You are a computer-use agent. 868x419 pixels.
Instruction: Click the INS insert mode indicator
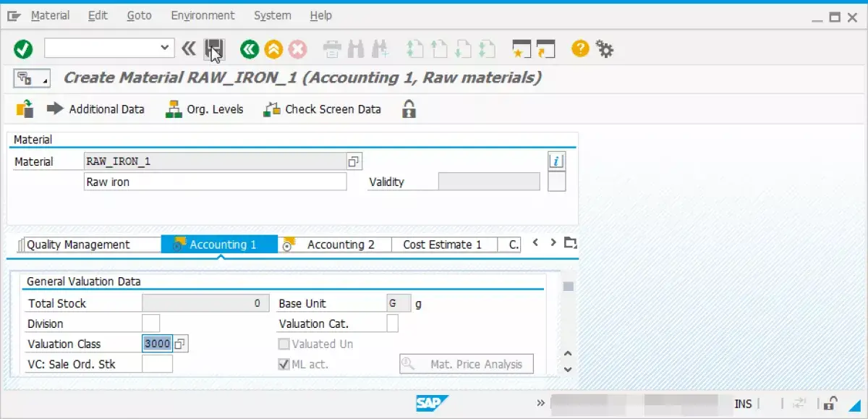click(743, 404)
